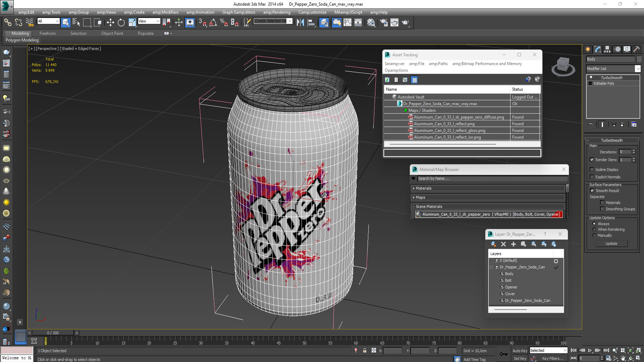Enable Separate by Materials checkbox
Screen dimensions: 644x362
(602, 202)
